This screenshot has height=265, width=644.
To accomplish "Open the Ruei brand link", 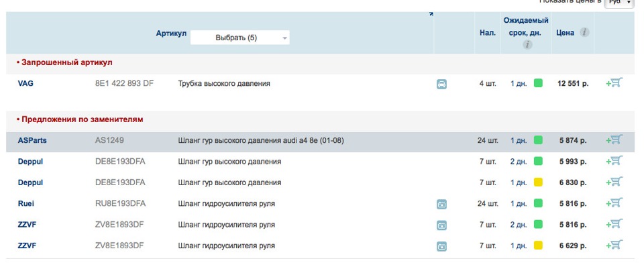I will [26, 203].
